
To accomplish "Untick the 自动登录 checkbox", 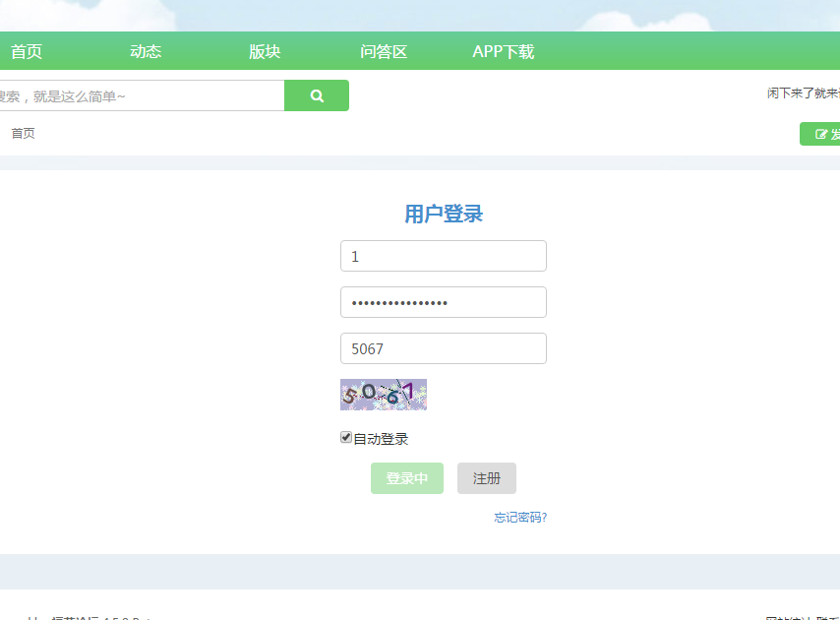I will tap(346, 438).
